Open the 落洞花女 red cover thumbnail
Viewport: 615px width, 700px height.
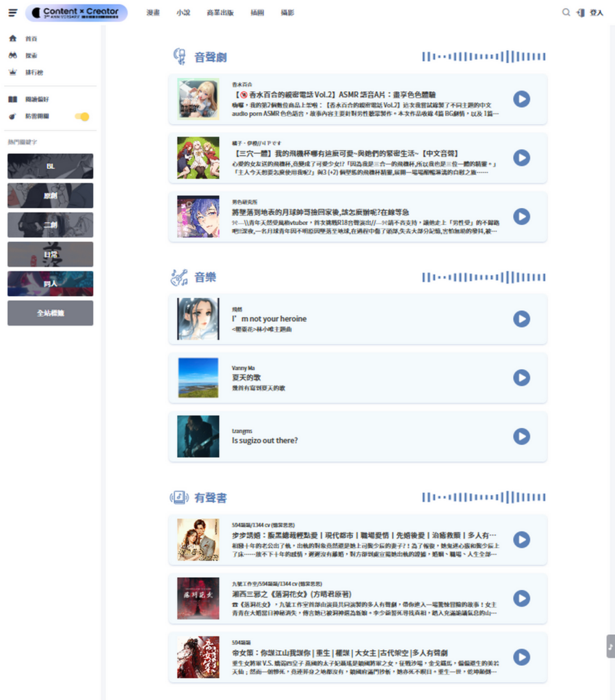click(x=198, y=598)
